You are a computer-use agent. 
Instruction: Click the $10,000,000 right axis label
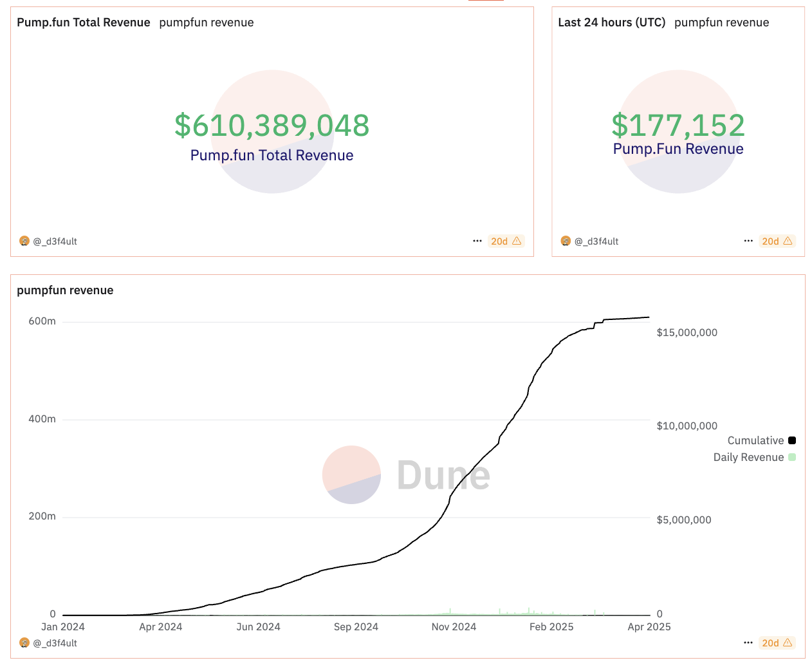click(687, 426)
